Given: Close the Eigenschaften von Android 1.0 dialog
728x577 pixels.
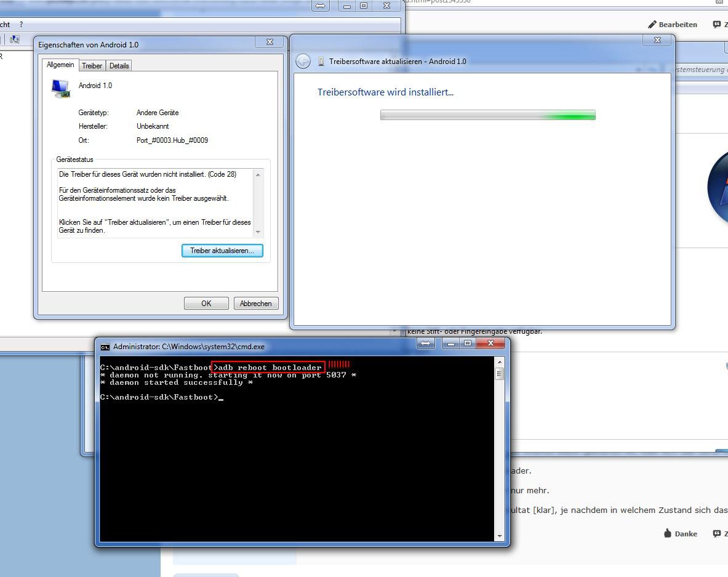Looking at the screenshot, I should tap(270, 42).
